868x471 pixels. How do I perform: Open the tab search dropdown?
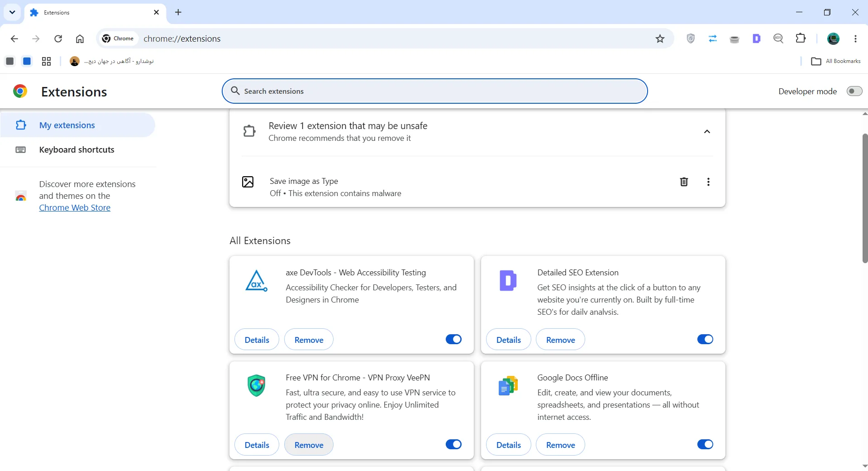[x=12, y=12]
